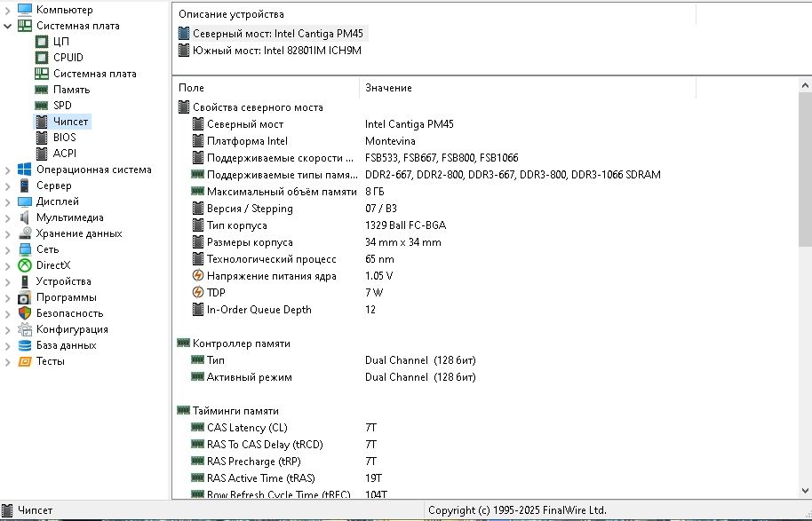Image resolution: width=812 pixels, height=521 pixels.
Task: Select the Максимальный объём памяти row
Action: pos(442,192)
